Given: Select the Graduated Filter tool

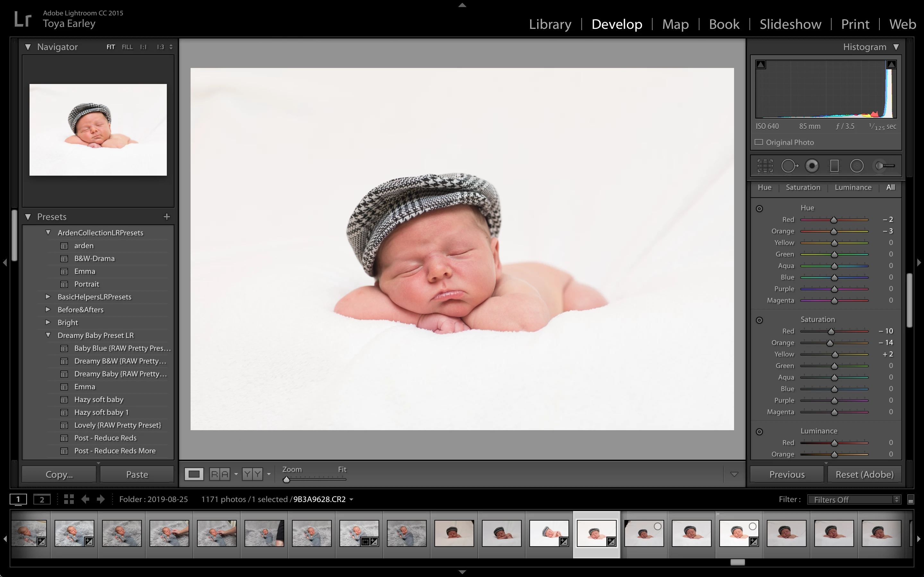Looking at the screenshot, I should tap(834, 166).
